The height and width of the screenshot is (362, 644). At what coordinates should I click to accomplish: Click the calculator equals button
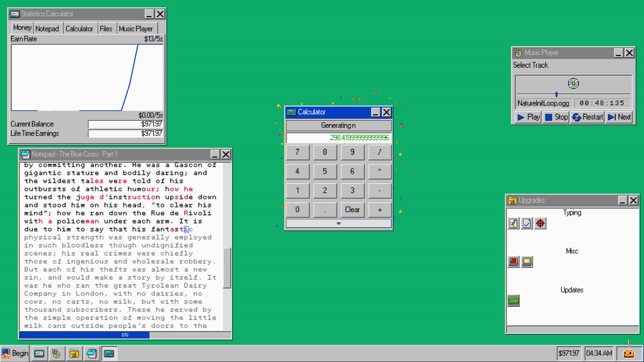click(338, 223)
